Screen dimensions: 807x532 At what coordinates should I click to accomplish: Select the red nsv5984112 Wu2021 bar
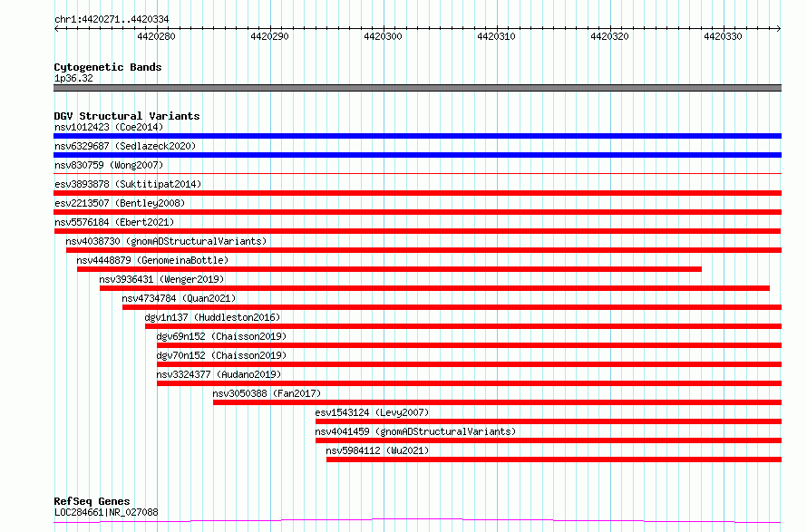554,459
